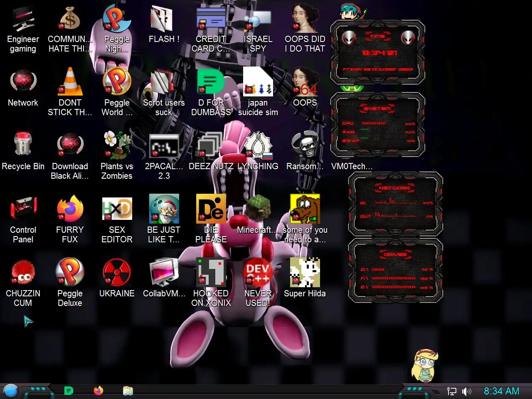
Task: Click the VM0Tech... label under the System gadget
Action: click(352, 166)
